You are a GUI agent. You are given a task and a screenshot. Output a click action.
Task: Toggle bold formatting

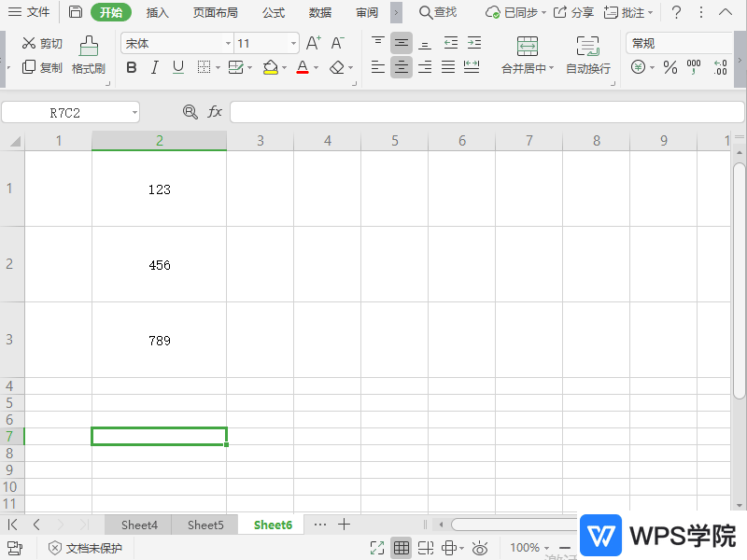(132, 67)
